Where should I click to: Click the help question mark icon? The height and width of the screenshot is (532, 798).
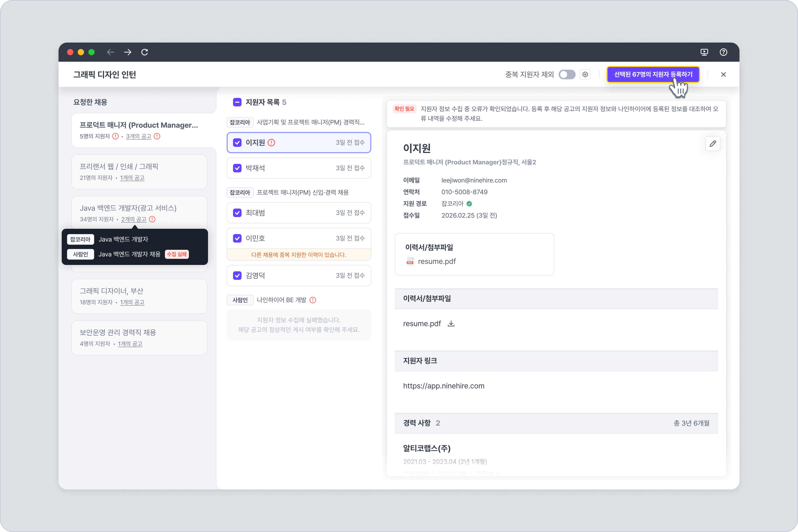(x=723, y=52)
